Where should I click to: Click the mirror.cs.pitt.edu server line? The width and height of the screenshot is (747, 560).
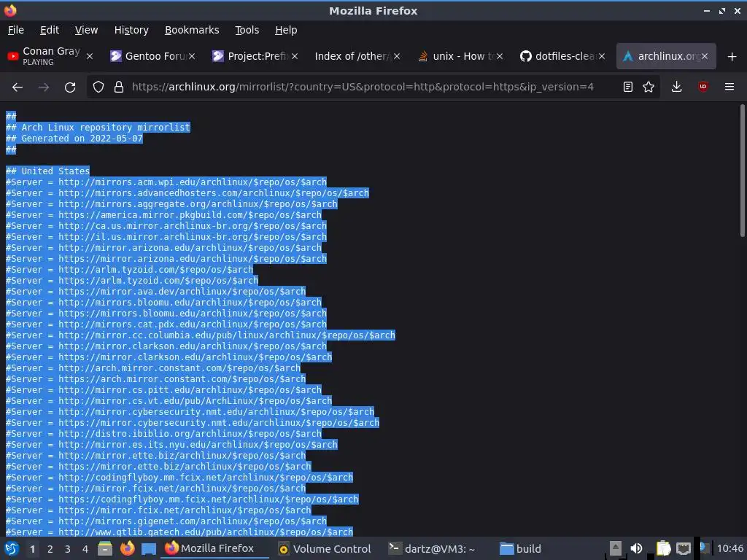(164, 390)
